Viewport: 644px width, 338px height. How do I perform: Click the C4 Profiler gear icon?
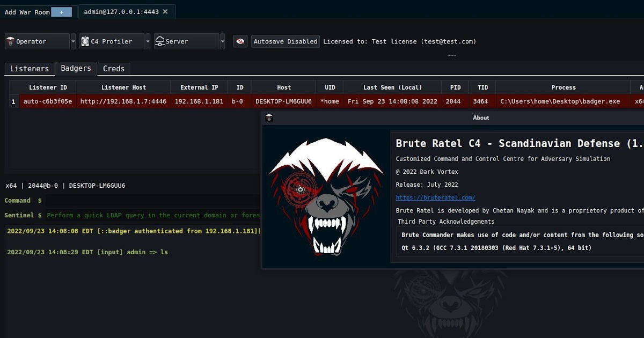click(85, 41)
